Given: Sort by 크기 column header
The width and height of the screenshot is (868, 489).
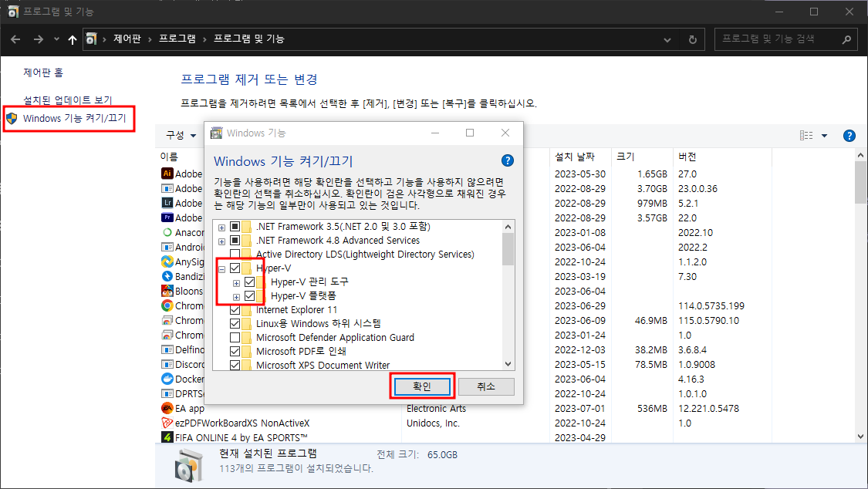Looking at the screenshot, I should (626, 157).
